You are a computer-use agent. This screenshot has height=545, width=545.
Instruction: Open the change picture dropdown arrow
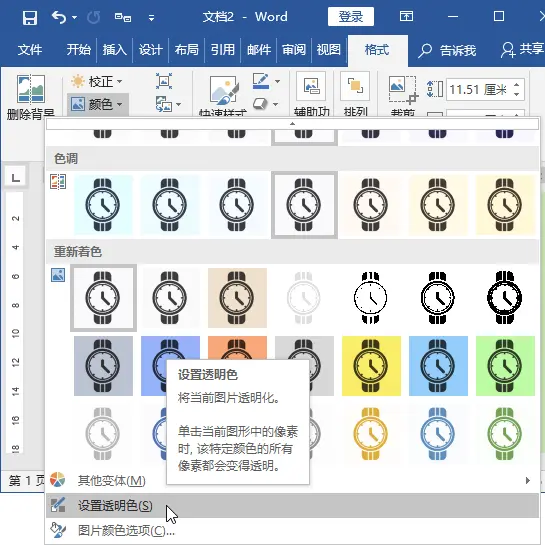pyautogui.click(x=178, y=104)
